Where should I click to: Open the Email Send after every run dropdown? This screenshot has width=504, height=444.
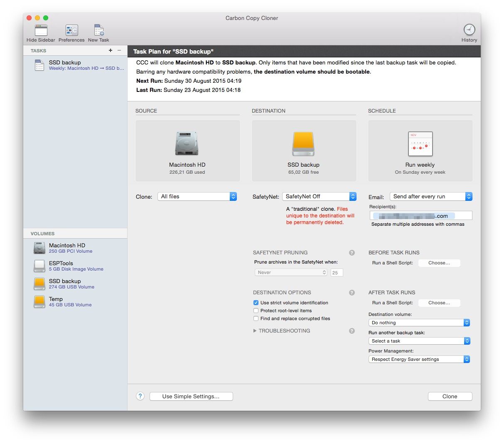431,197
